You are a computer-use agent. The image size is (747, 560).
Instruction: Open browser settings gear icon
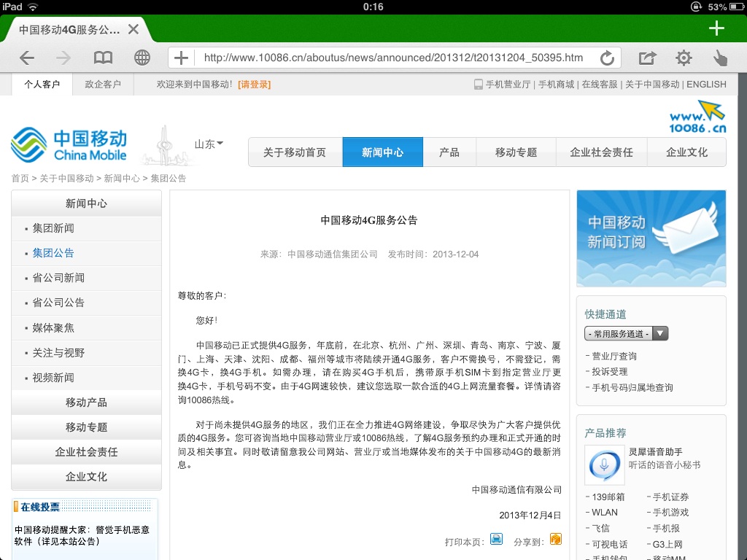tap(684, 58)
